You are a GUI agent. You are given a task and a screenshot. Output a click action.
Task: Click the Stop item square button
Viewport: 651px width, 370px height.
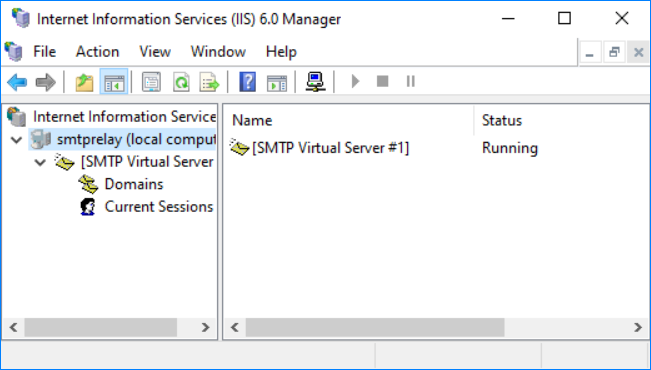click(382, 81)
